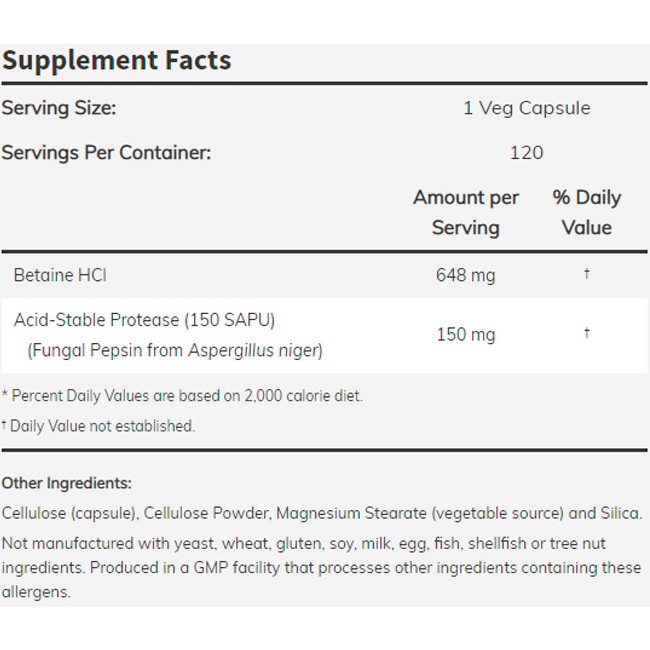Select the Acid-Stable Protease ingredient text

point(144,320)
